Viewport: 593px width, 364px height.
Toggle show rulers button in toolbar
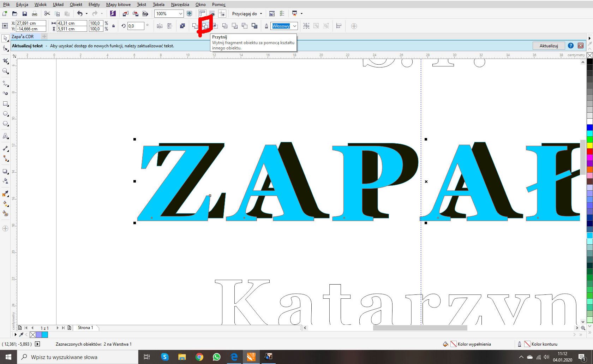(x=202, y=14)
